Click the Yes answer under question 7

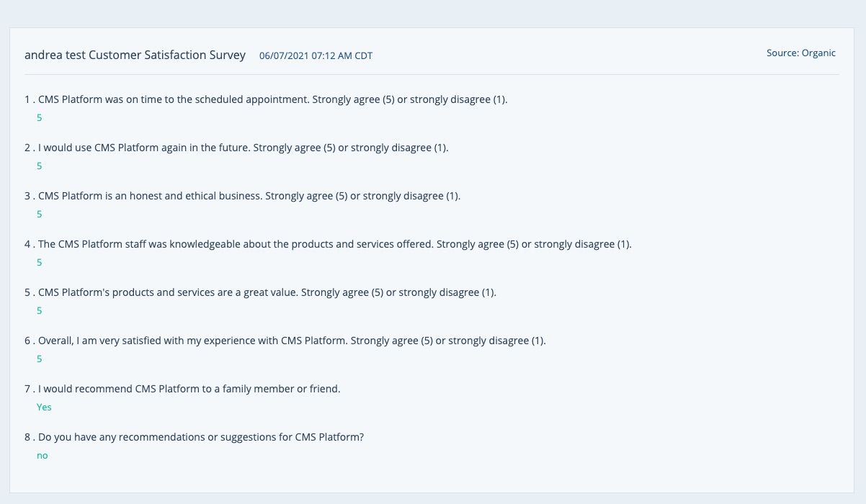(44, 407)
